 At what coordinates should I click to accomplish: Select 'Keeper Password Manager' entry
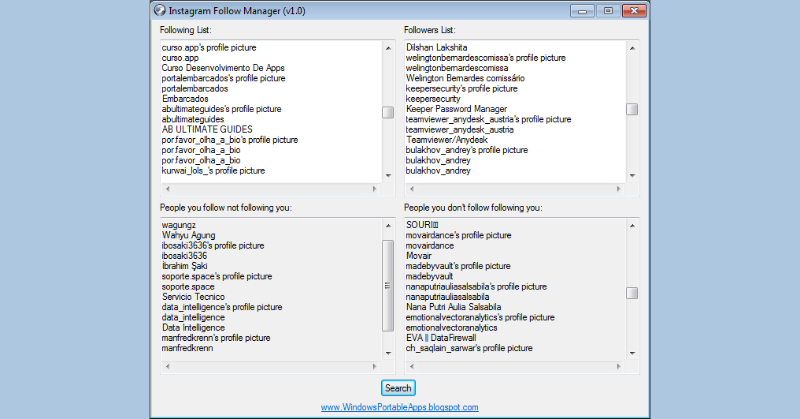coord(456,109)
